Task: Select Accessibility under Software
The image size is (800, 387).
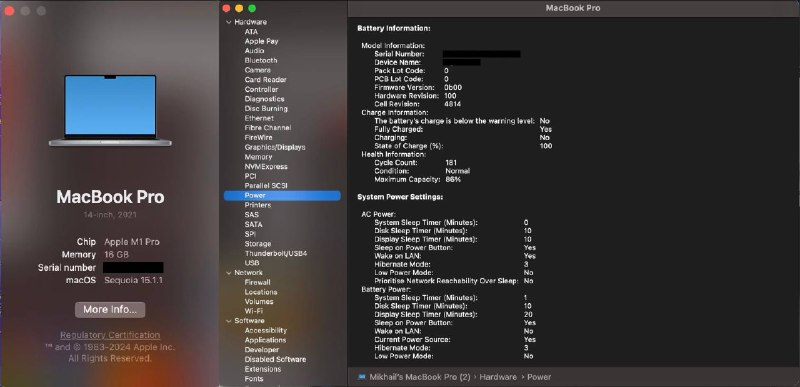Action: pos(266,330)
